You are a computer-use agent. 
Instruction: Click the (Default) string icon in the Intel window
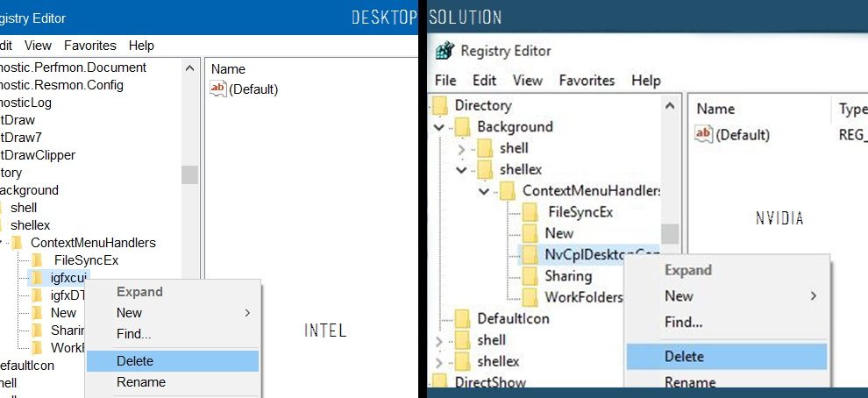[x=218, y=89]
